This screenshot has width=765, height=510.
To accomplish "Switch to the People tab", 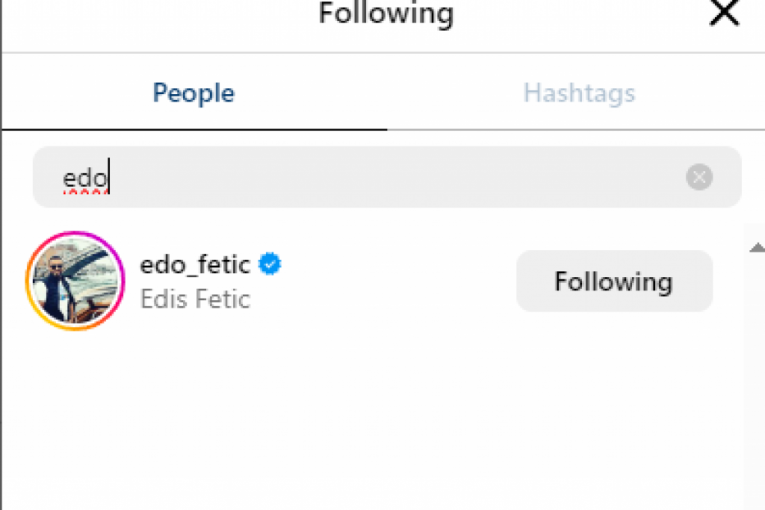I will tap(194, 93).
